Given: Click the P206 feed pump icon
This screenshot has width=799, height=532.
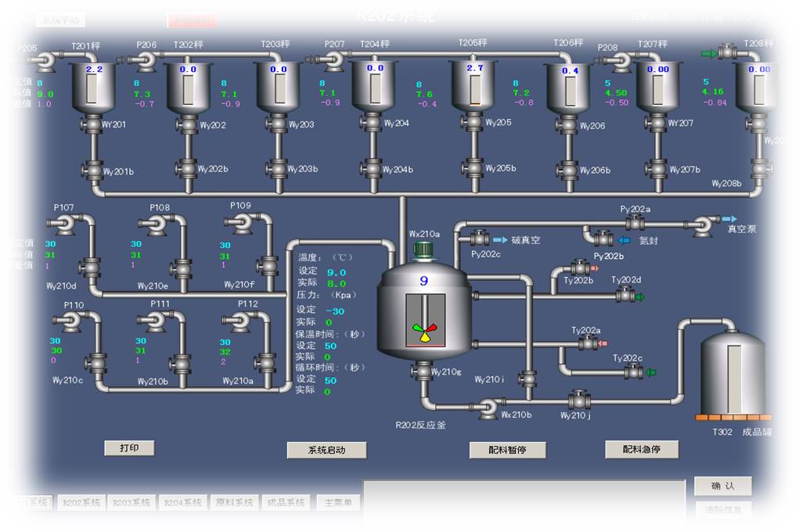Looking at the screenshot, I should pos(146,62).
